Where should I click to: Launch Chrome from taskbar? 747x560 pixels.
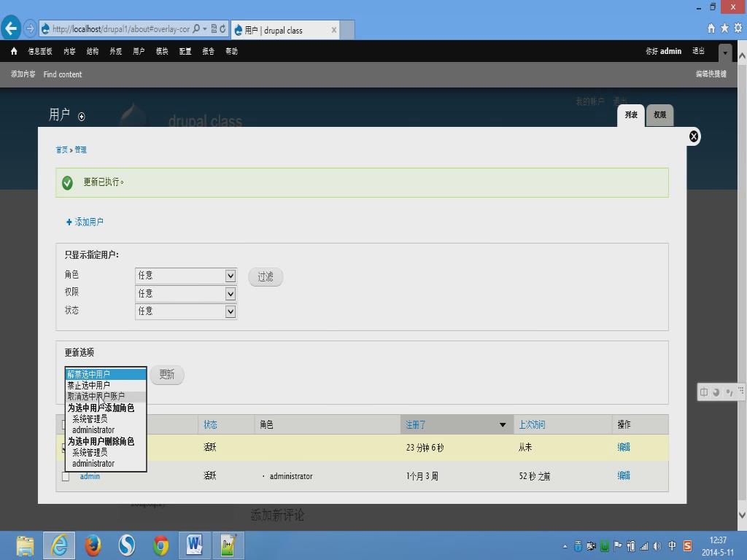[x=161, y=545]
